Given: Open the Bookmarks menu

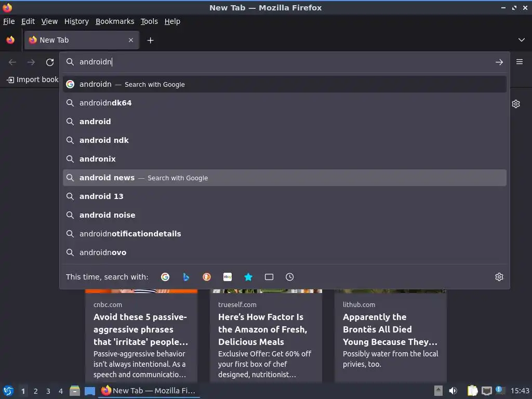Looking at the screenshot, I should click(x=115, y=21).
